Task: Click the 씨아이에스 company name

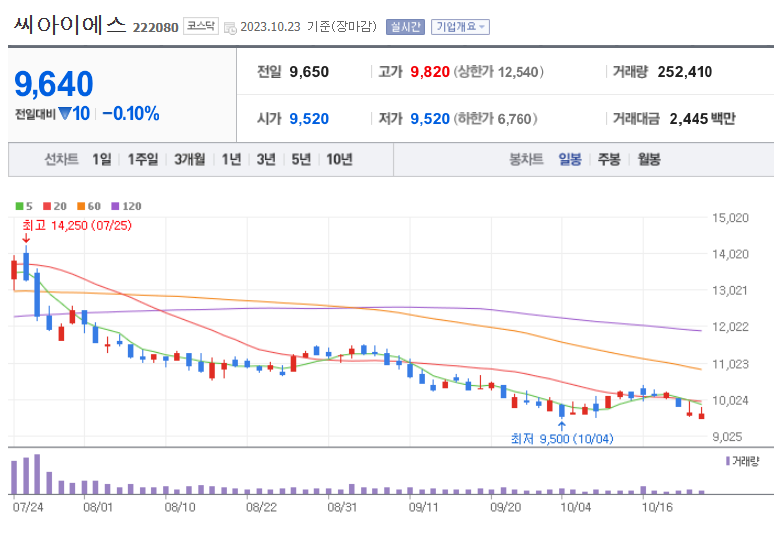Action: 70,25
